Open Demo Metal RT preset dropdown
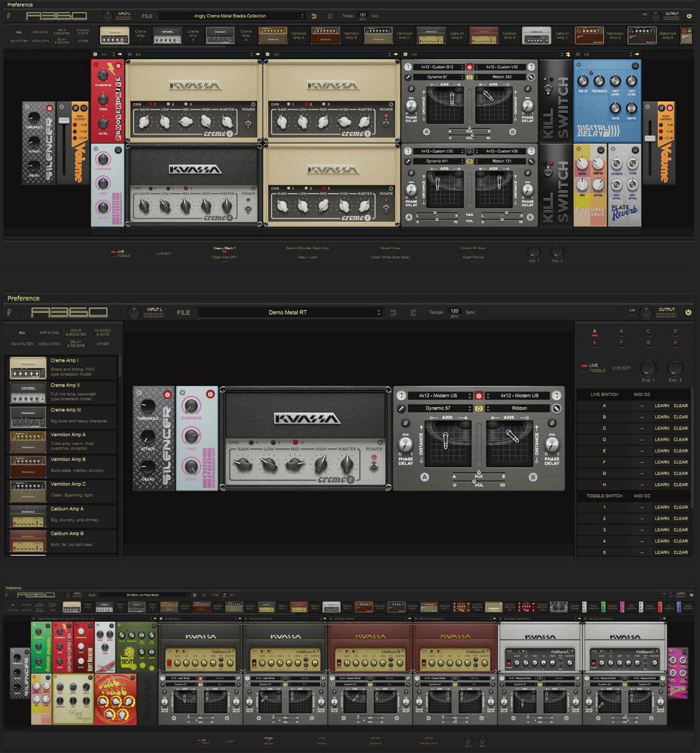 [x=290, y=312]
